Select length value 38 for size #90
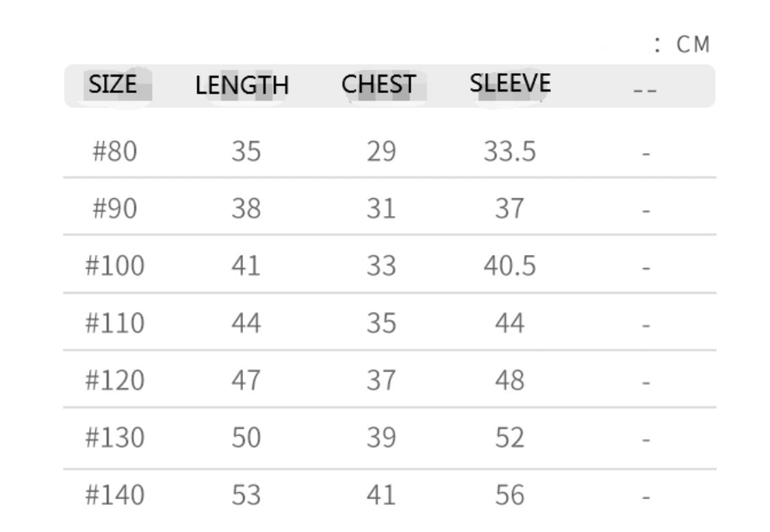Screen dimensions: 770x532 click(246, 209)
